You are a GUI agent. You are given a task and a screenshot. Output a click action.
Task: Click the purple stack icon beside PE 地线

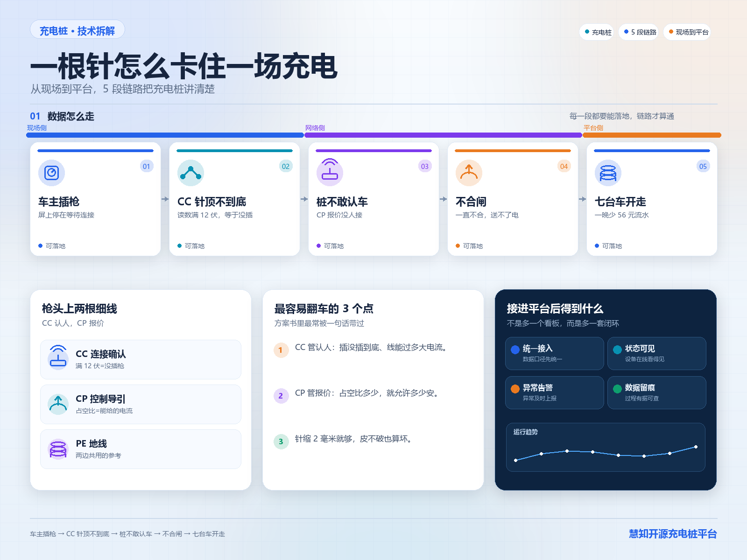[x=58, y=449]
